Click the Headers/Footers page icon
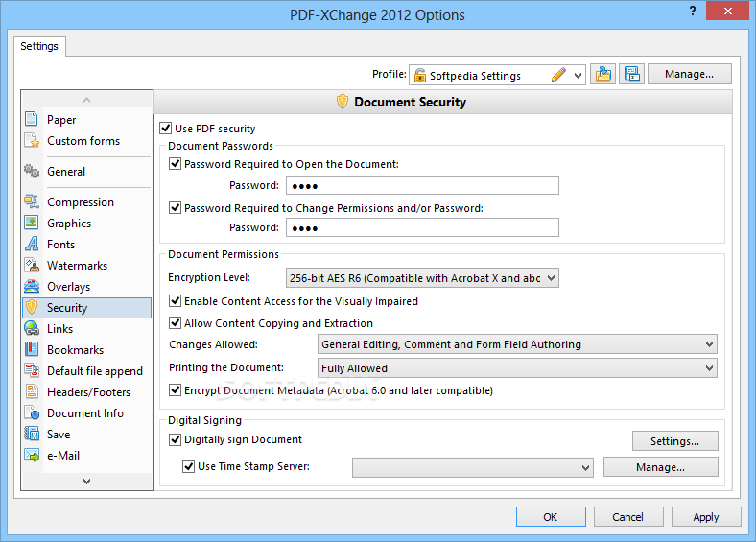This screenshot has width=756, height=542. [32, 391]
